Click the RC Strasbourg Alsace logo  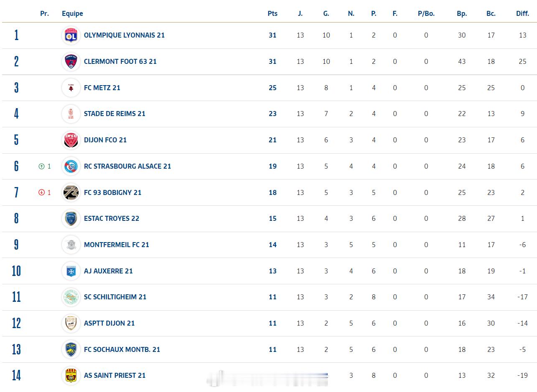click(x=71, y=167)
